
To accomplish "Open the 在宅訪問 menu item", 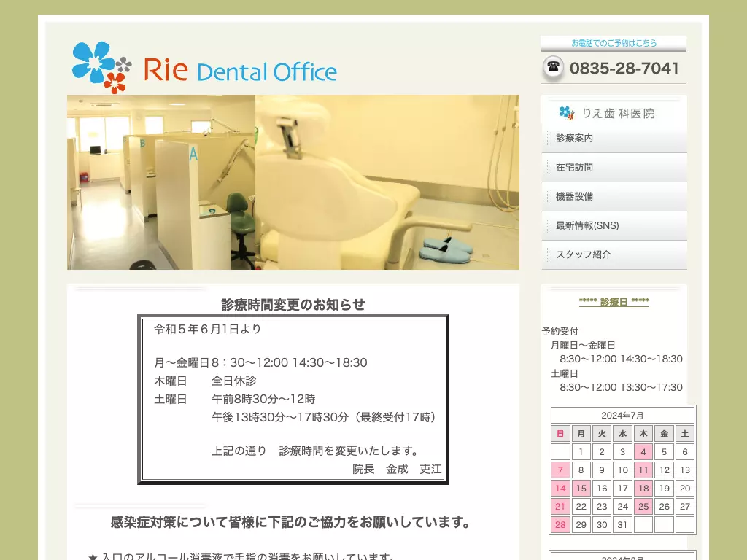I will (614, 167).
